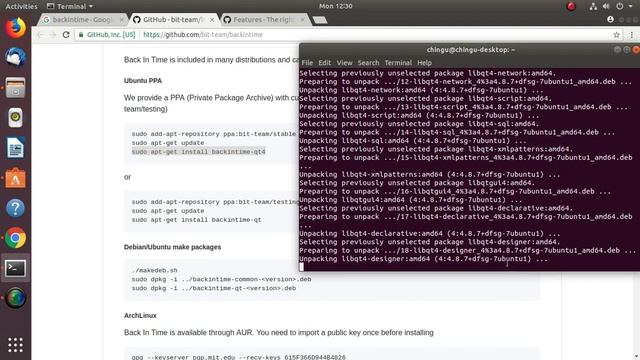Screen dimensions: 640x360
Task: Open the terminal Search menu
Action: click(368, 63)
